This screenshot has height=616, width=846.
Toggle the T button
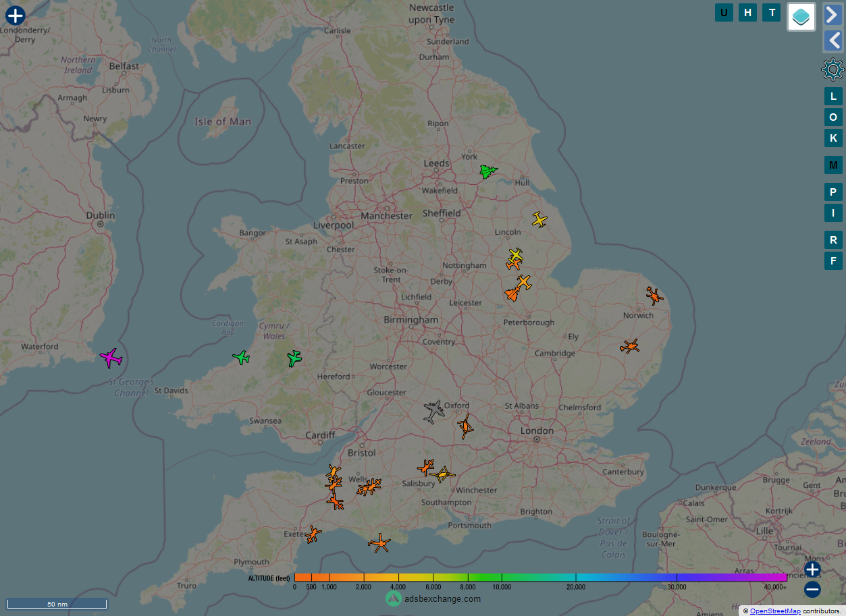(x=772, y=12)
